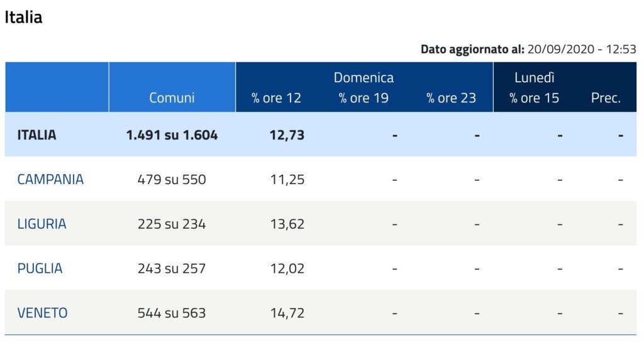Click the % ore 12 column header
The width and height of the screenshot is (644, 352).
276,98
